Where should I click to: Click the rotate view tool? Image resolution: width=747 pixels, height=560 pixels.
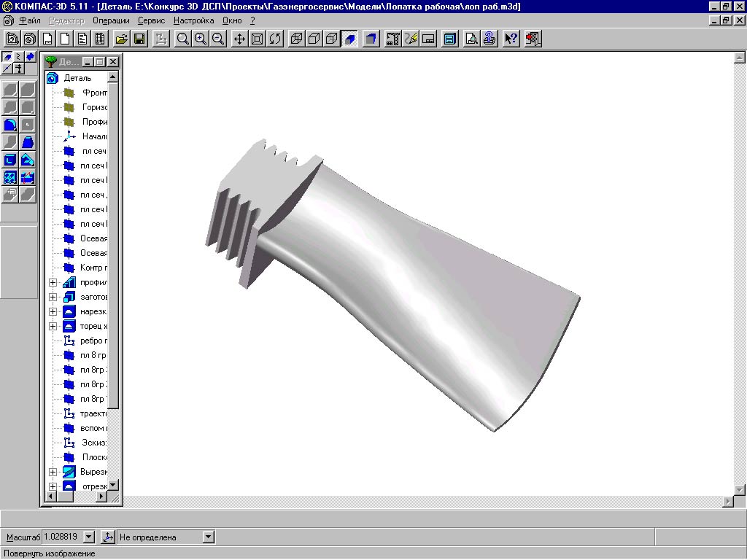pos(274,39)
